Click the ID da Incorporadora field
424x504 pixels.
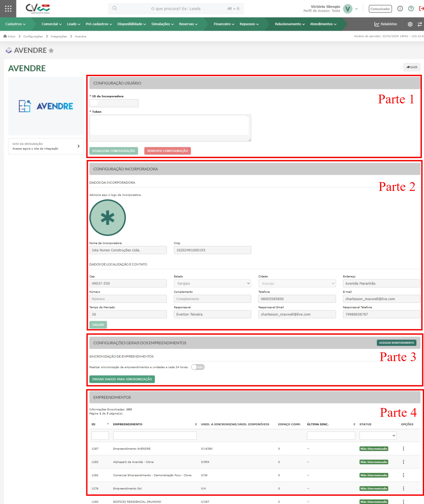(114, 103)
